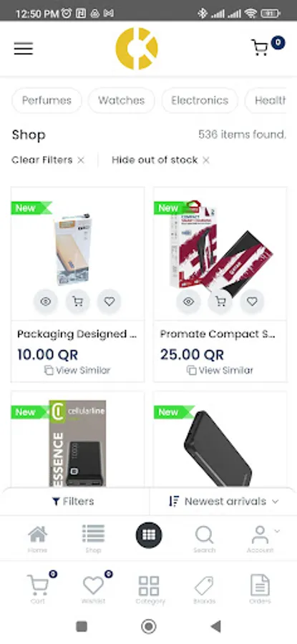Add Packaging Designed product to wishlist
The image size is (297, 644).
109,301
